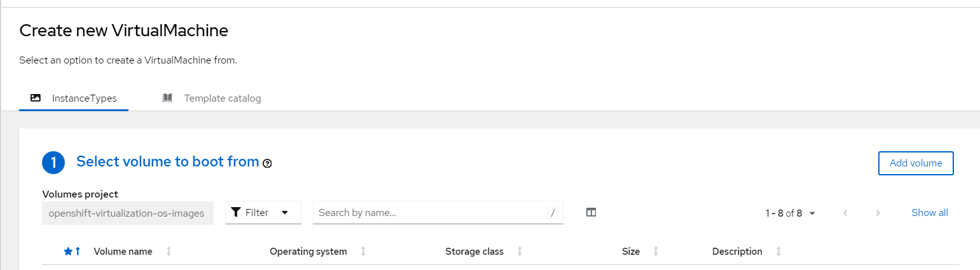The image size is (980, 270).
Task: Click the help icon beside Select volume heading
Action: 267,163
